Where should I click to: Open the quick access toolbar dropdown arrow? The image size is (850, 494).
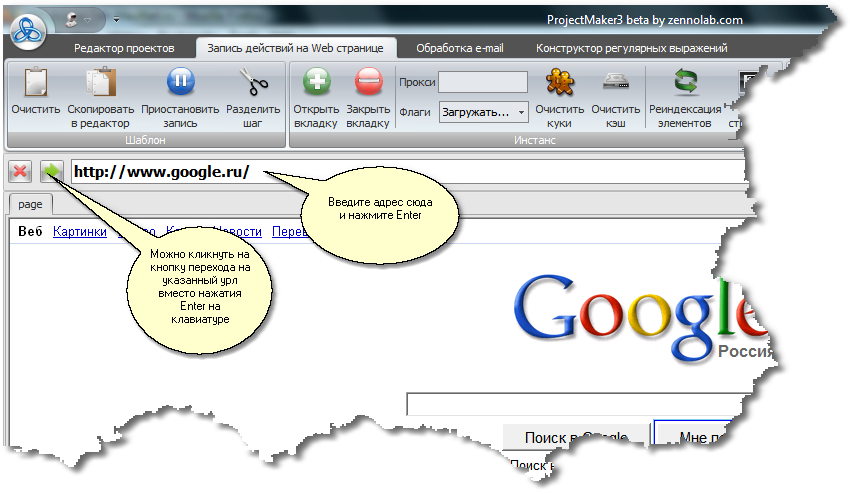116,19
